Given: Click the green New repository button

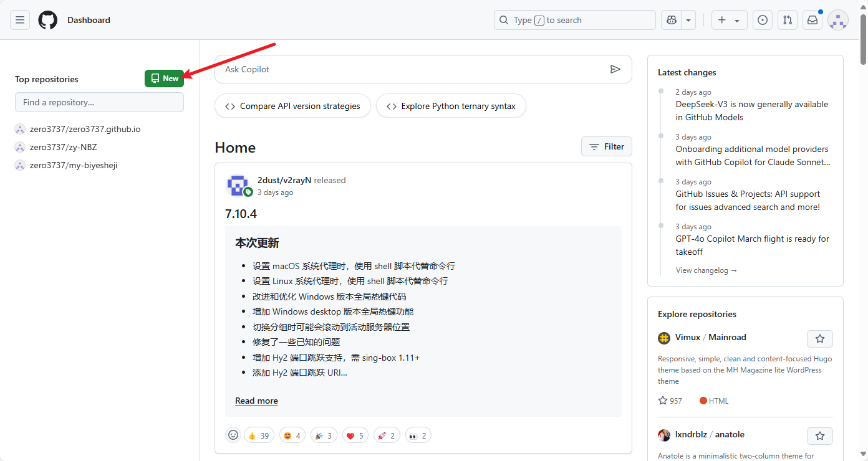Looking at the screenshot, I should (x=165, y=78).
